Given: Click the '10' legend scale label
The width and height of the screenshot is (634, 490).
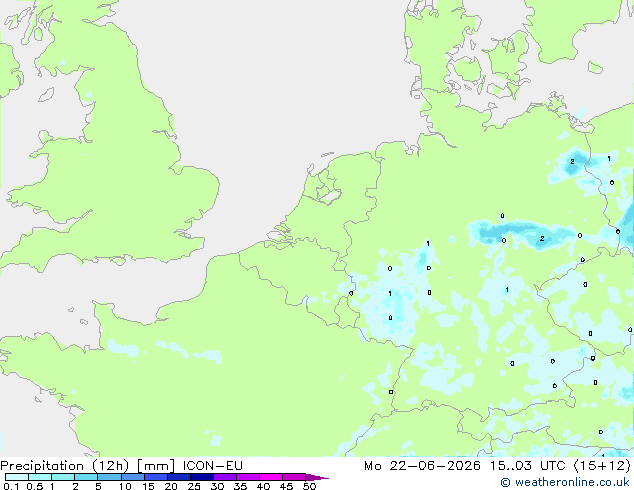Looking at the screenshot, I should coord(125,486).
